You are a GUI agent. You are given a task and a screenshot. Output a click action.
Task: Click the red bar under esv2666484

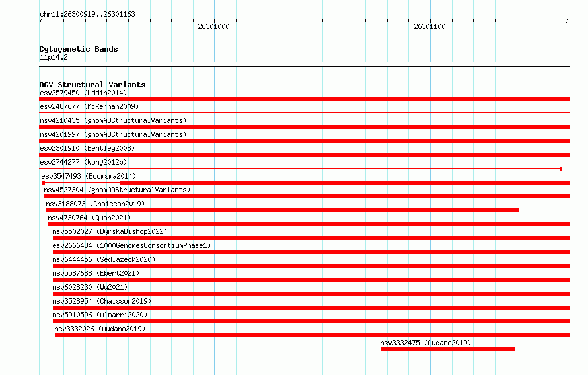click(x=311, y=252)
